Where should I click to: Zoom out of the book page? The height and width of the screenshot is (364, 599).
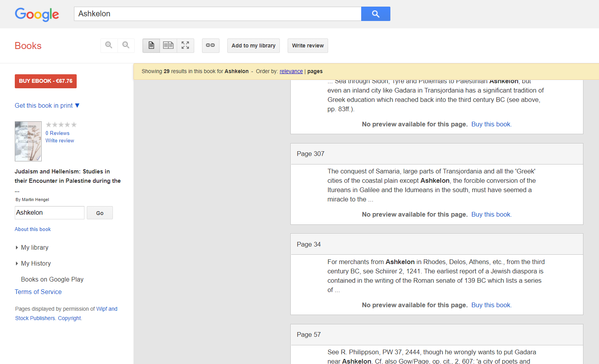[126, 45]
